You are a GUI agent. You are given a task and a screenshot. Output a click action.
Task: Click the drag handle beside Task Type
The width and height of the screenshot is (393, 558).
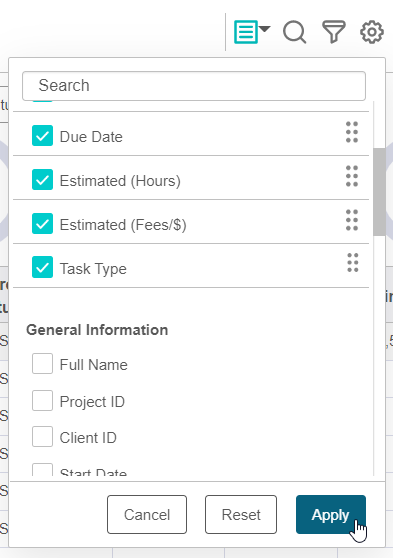click(x=353, y=263)
